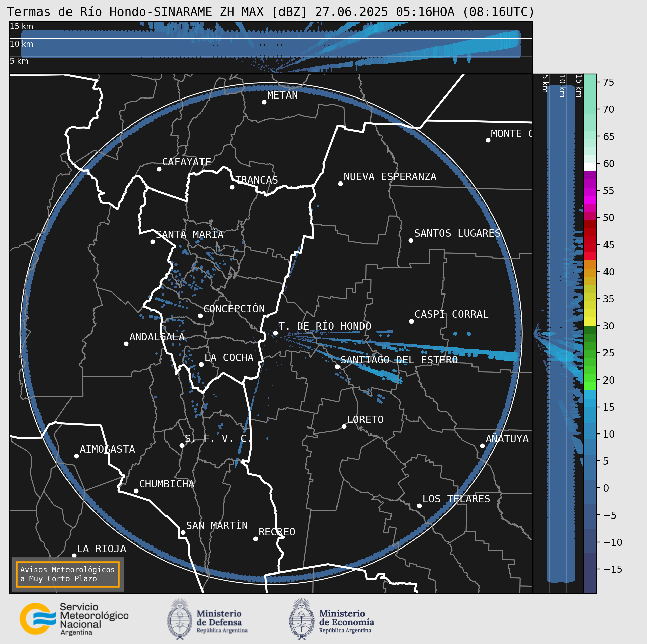Click the ANDALGALÁ city marker
The height and width of the screenshot is (644, 647).
[x=126, y=344]
